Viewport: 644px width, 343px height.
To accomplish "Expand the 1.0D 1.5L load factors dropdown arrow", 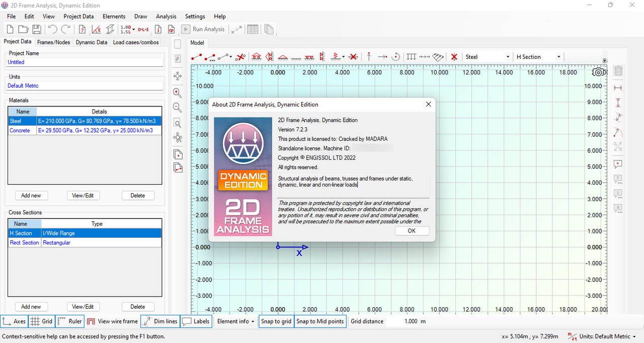I will (133, 29).
